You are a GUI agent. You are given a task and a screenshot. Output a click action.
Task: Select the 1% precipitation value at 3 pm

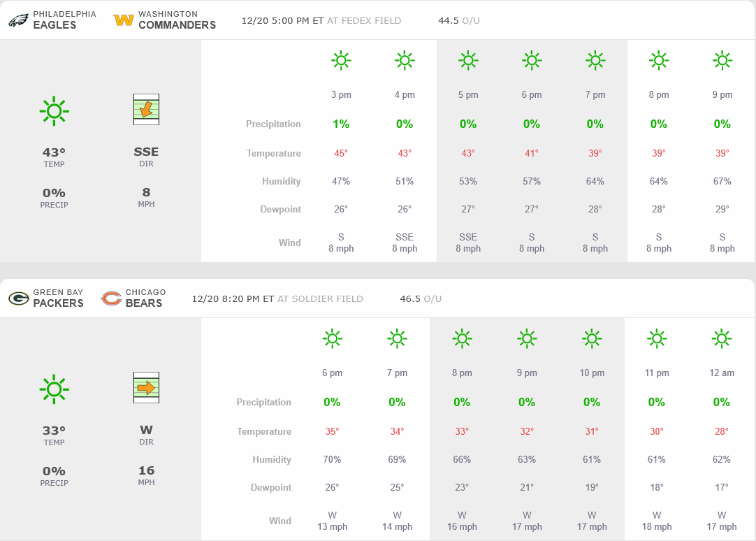[x=341, y=124]
